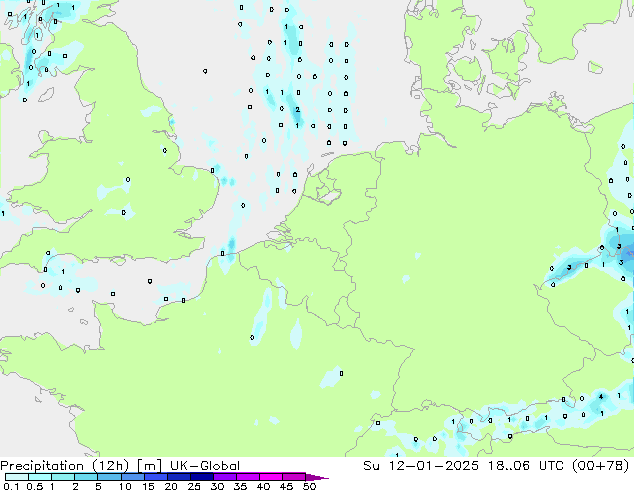Screen dimensions: 634x490
Task: Click the date text '12-01-2025'
Action: tap(434, 466)
